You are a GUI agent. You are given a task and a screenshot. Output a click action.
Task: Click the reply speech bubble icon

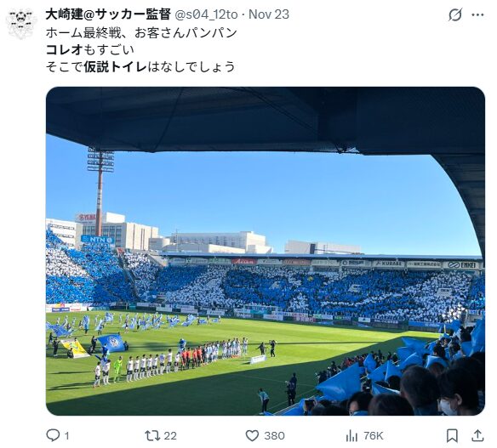point(53,435)
